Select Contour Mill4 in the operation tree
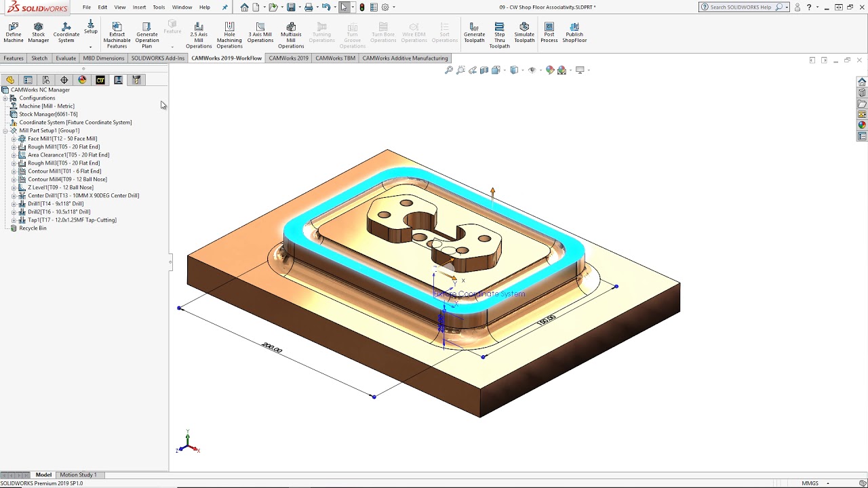This screenshot has width=868, height=488. point(67,180)
